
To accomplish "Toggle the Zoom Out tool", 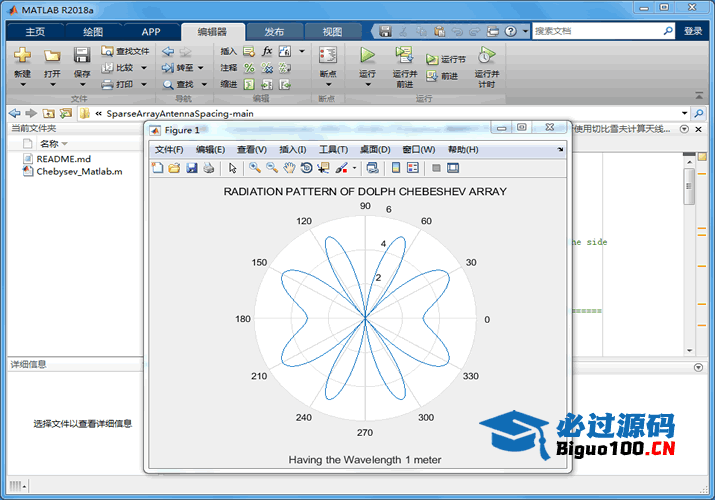I will pyautogui.click(x=272, y=168).
